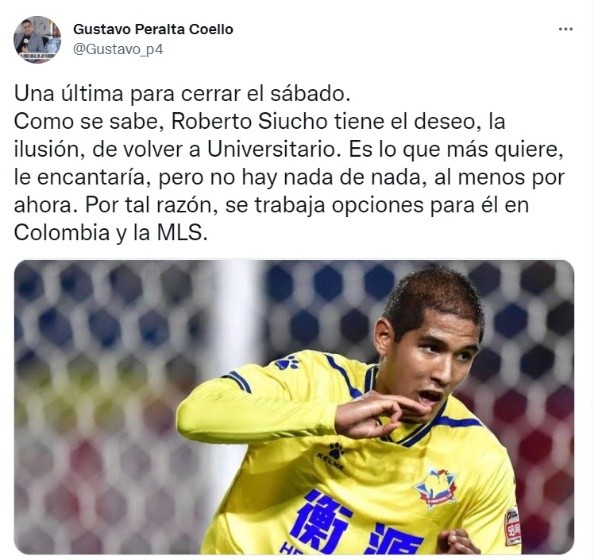Screen dimensions: 598x560
Task: Click the words Roberto Siucho in tweet
Action: (249, 122)
